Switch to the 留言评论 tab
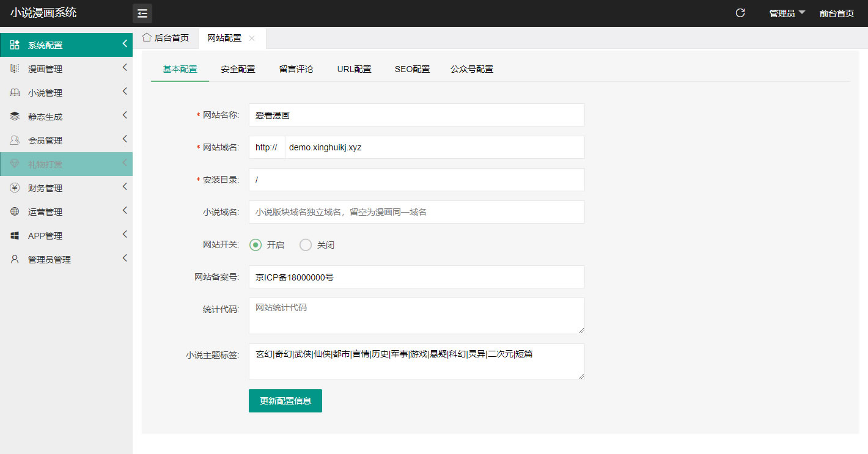This screenshot has height=454, width=868. coord(296,69)
